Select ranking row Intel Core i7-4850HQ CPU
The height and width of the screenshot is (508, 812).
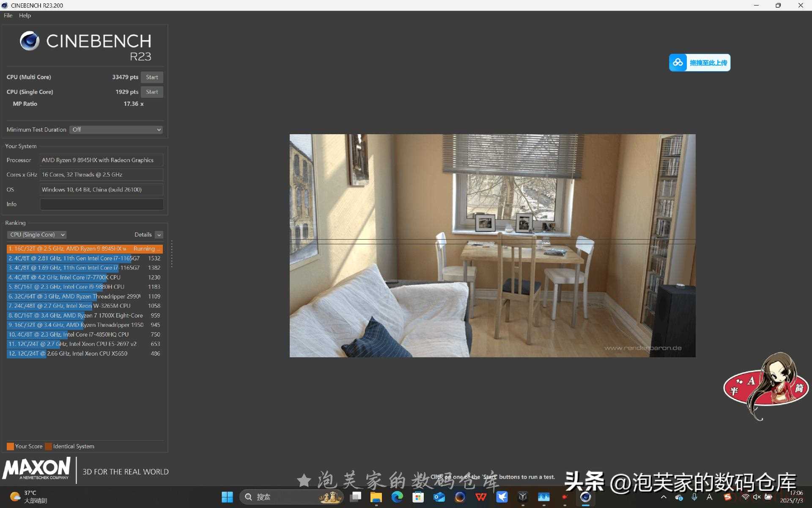click(85, 334)
